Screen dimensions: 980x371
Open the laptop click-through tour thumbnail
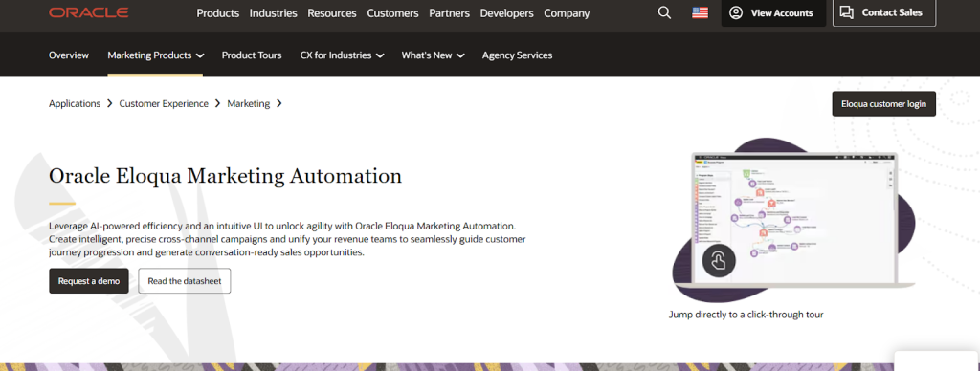click(x=794, y=220)
